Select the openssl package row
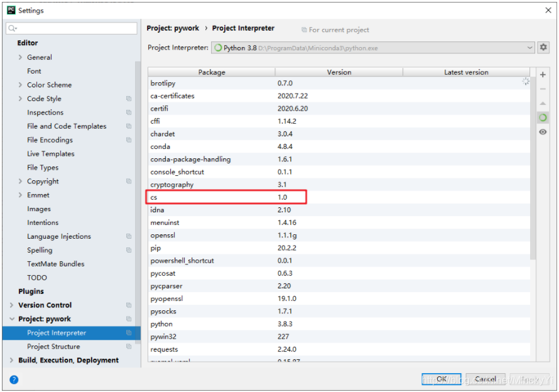This screenshot has height=392, width=559. coord(339,235)
